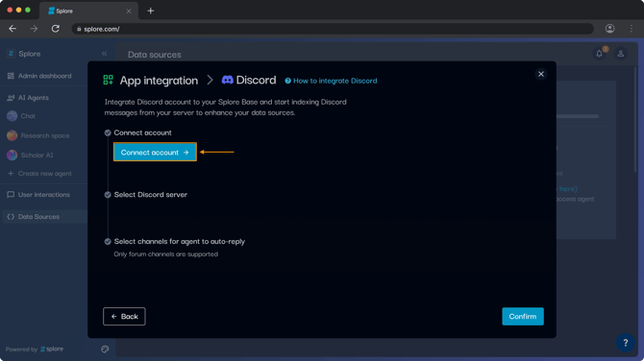Click the Data Sources braces icon
This screenshot has height=361, width=644.
tap(11, 217)
